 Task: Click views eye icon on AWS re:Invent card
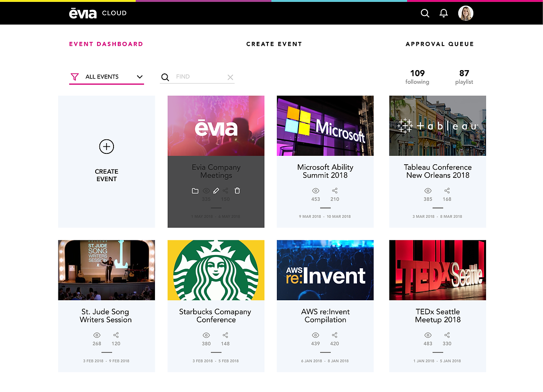click(x=316, y=335)
